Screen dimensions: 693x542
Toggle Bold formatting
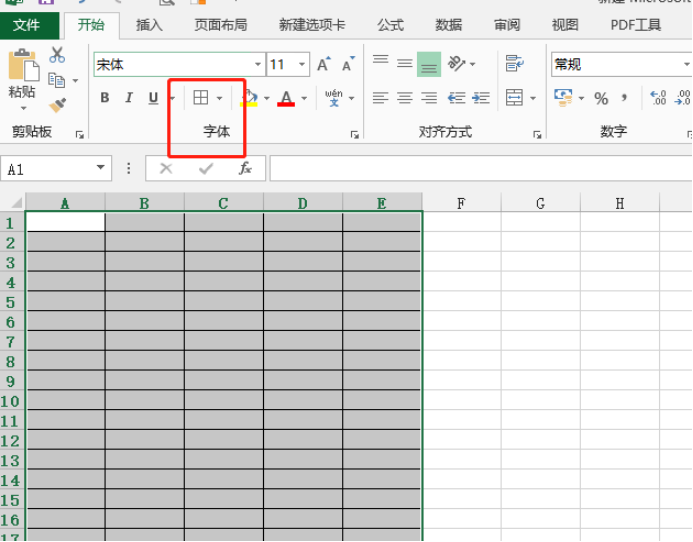tap(105, 98)
